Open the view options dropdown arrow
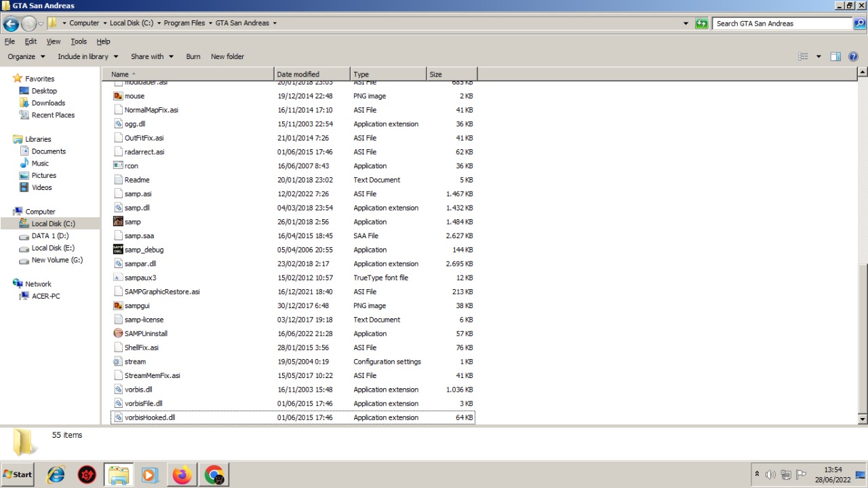This screenshot has width=868, height=488. tap(818, 57)
